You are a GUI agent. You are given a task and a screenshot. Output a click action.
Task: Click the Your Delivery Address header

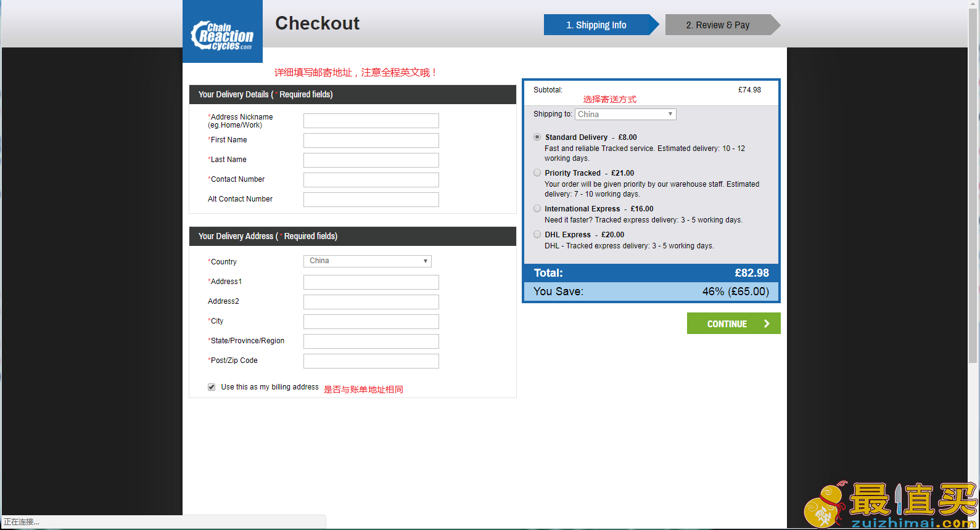353,236
